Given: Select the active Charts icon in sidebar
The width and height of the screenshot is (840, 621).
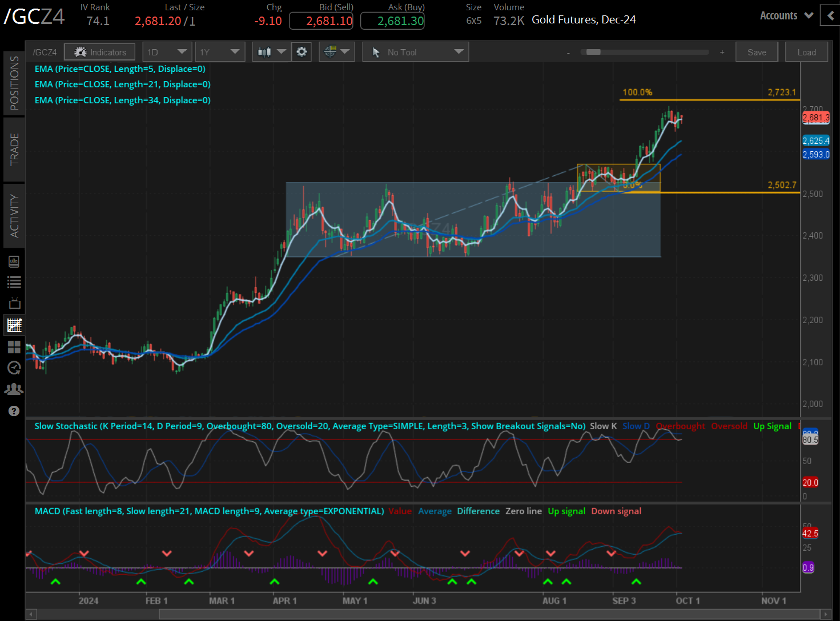Looking at the screenshot, I should (x=14, y=325).
